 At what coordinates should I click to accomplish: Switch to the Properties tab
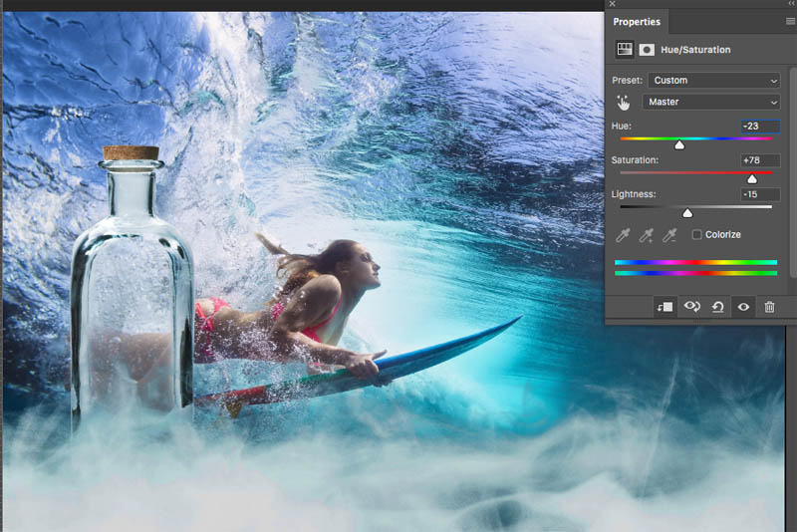637,22
